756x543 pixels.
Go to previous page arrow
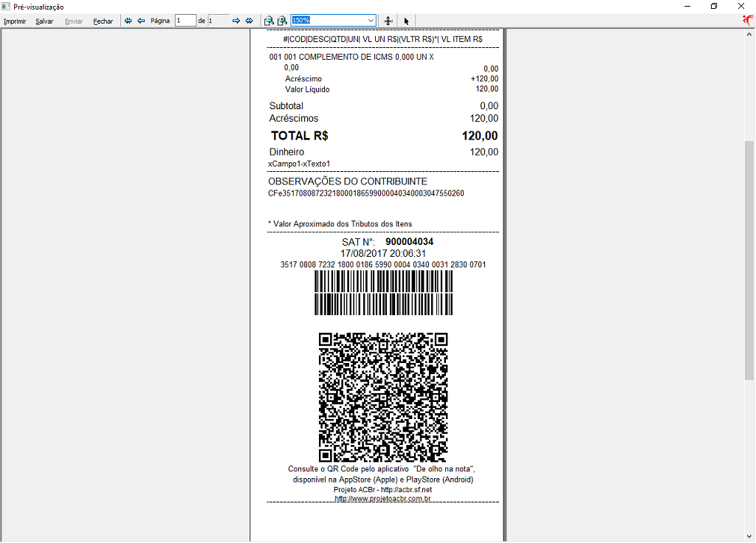point(141,21)
